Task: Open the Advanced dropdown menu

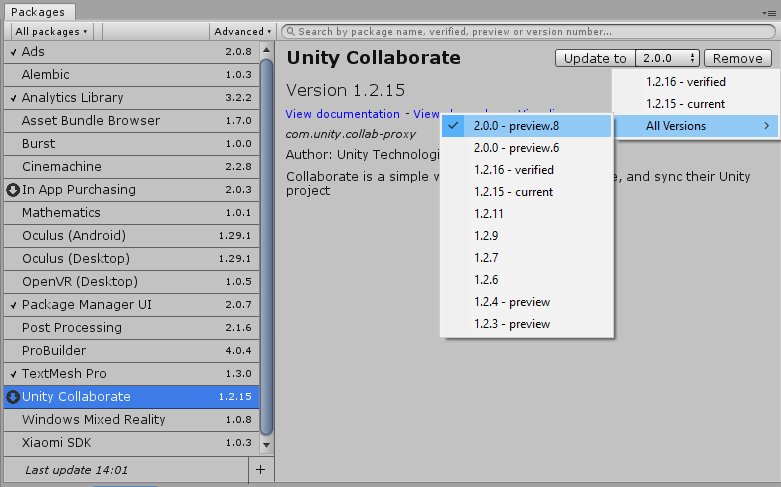Action: 243,32
